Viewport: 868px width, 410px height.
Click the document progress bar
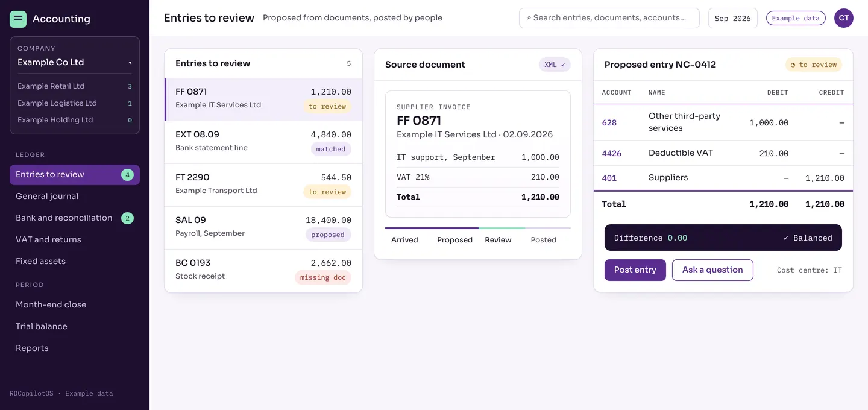coord(478,228)
